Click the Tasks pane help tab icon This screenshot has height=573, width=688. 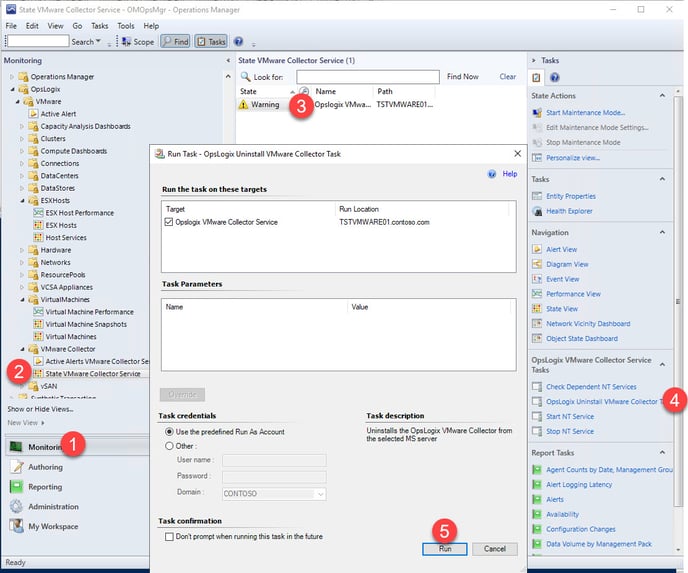[x=555, y=78]
